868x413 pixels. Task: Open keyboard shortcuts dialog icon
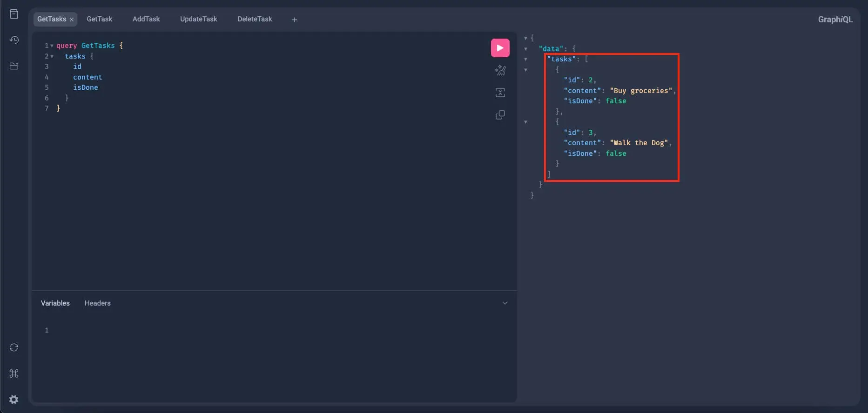tap(14, 373)
